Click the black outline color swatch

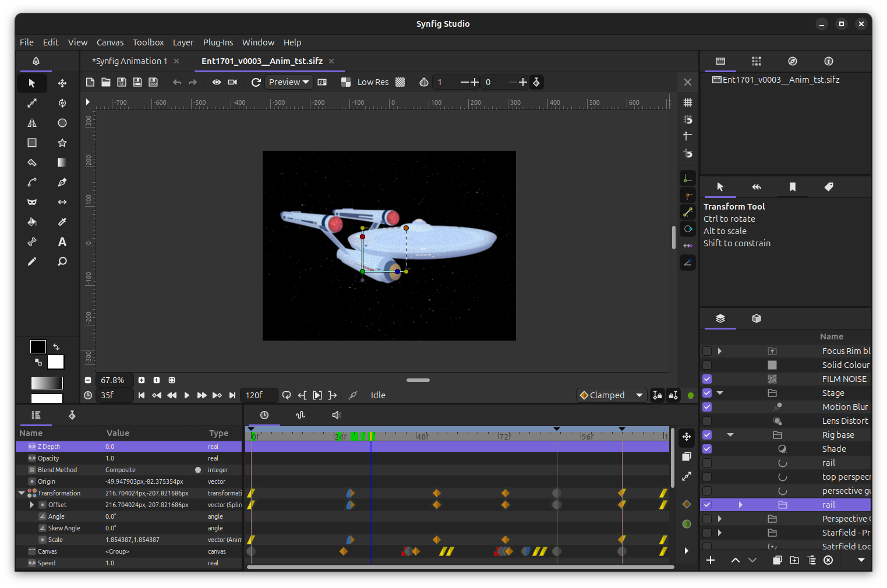(38, 347)
